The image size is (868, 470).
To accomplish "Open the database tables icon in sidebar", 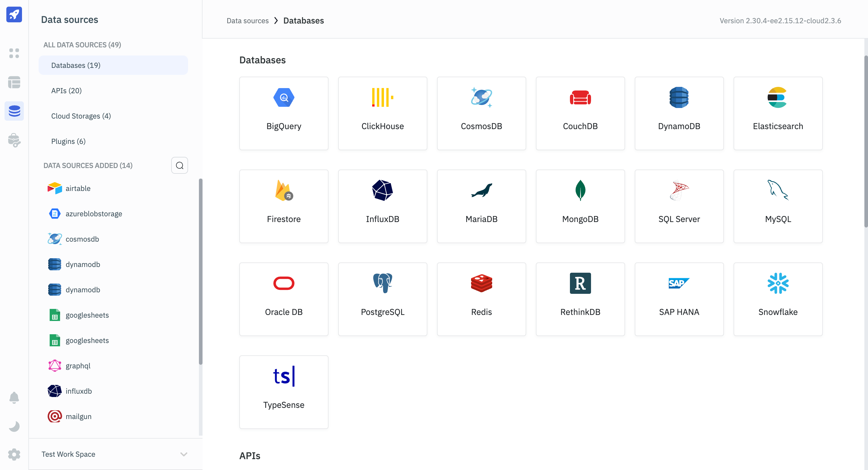I will tap(14, 82).
